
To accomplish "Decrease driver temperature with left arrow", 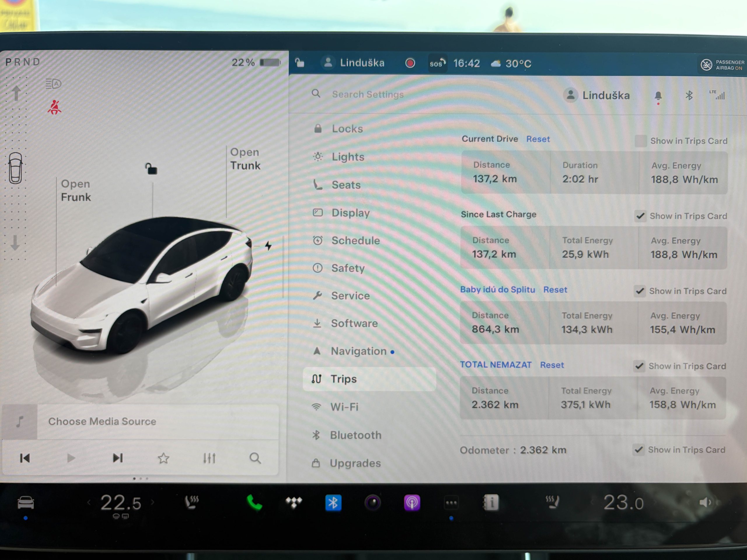I will 89,503.
